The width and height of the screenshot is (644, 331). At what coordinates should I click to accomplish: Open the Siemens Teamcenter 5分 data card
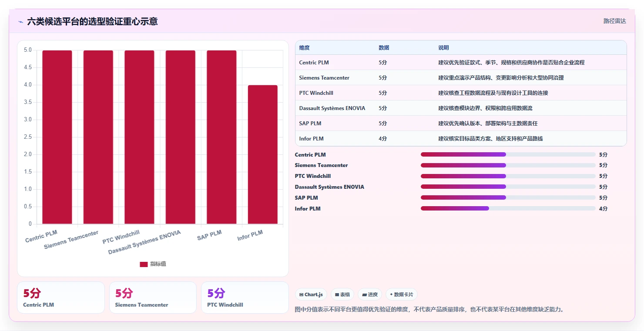click(153, 298)
